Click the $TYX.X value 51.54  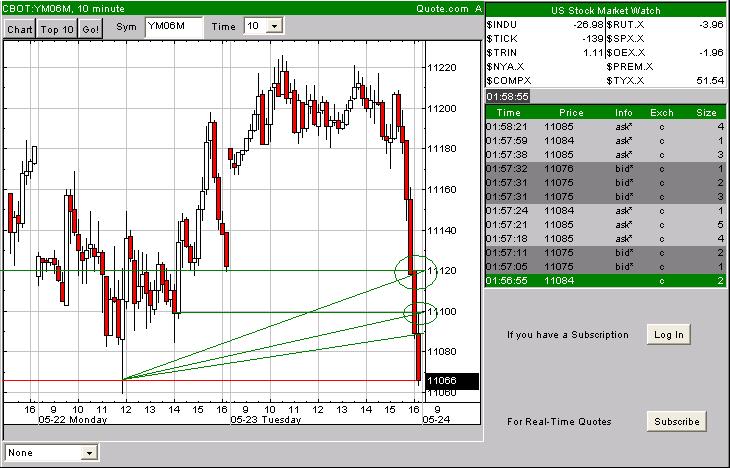coord(710,81)
